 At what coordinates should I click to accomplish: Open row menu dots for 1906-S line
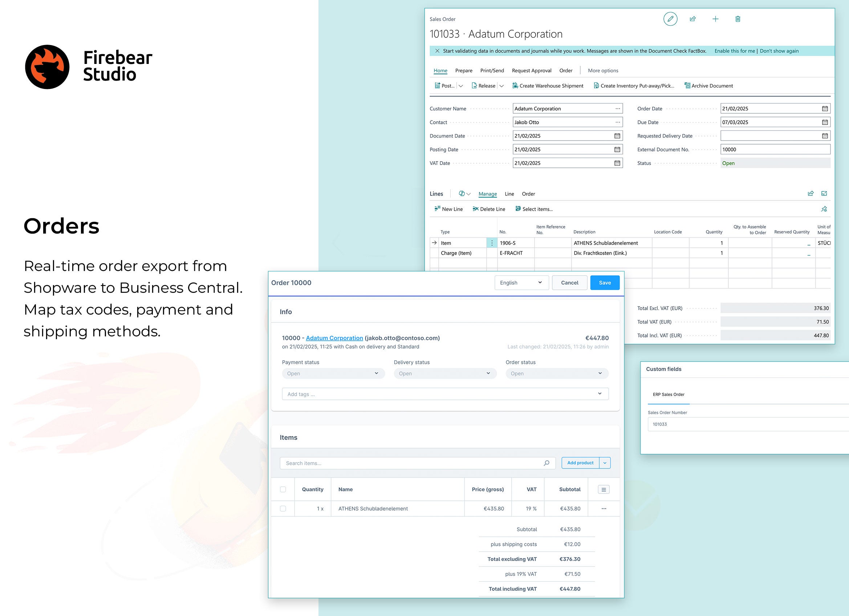(492, 243)
